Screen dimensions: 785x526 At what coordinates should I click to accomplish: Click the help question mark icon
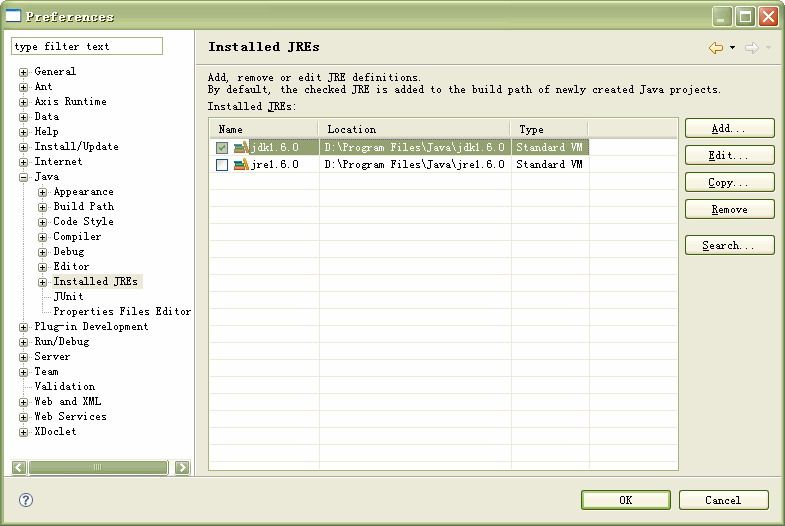point(26,499)
